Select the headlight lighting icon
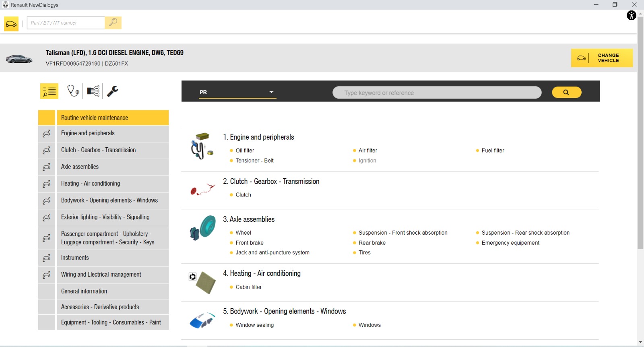The height and width of the screenshot is (347, 644). click(x=93, y=91)
